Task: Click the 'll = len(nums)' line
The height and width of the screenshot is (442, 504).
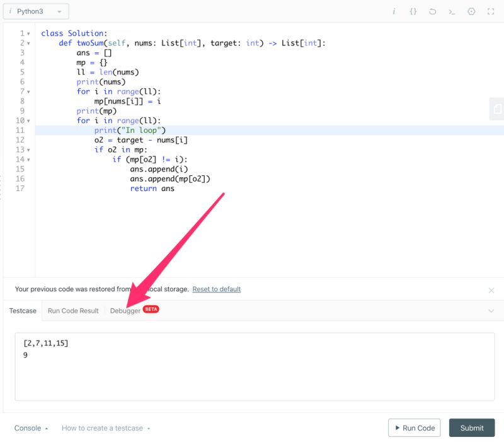Action: [x=108, y=73]
